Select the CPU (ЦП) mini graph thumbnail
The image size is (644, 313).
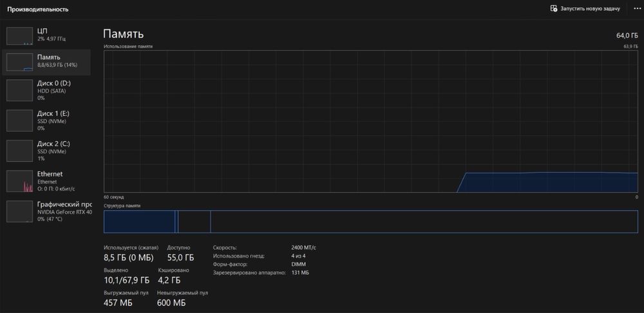[x=20, y=36]
